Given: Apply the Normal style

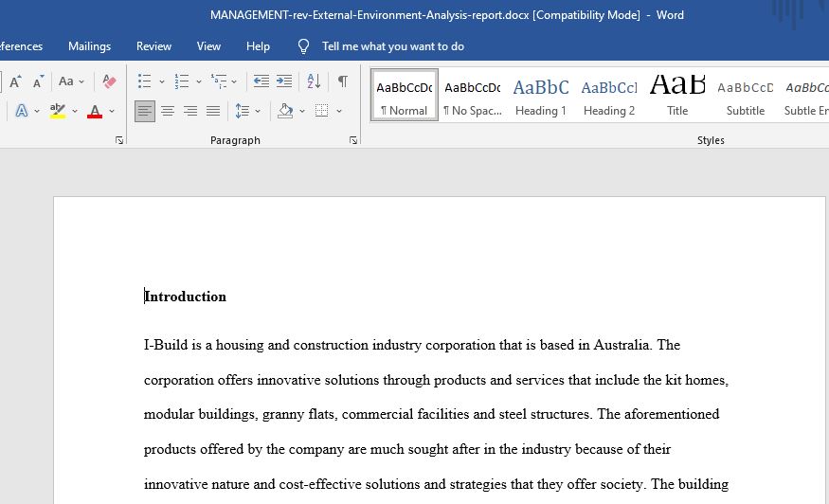Looking at the screenshot, I should 405,95.
